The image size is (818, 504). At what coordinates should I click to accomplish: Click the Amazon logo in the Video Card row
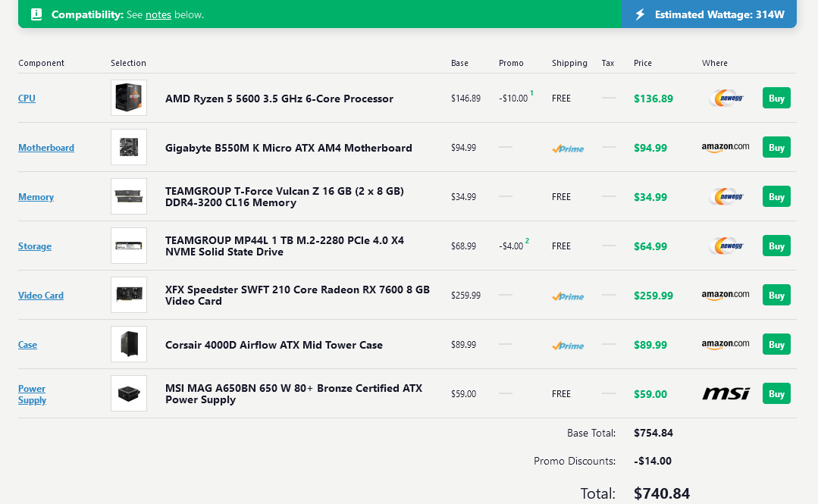pyautogui.click(x=726, y=296)
